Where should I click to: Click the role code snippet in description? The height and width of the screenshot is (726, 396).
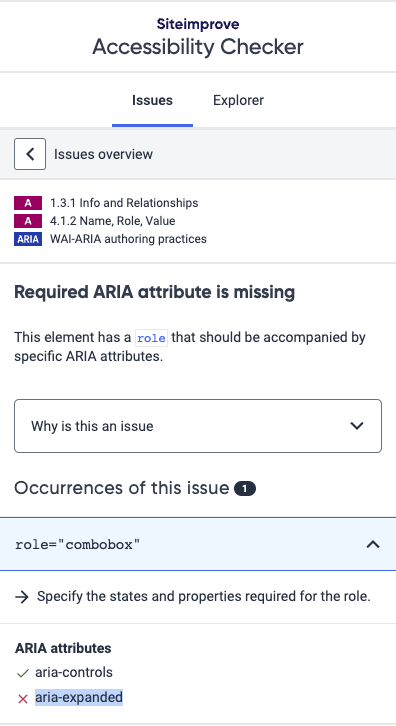tap(151, 338)
